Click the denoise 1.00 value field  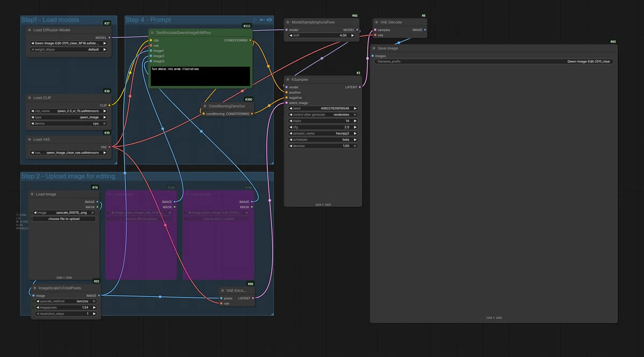(x=323, y=146)
